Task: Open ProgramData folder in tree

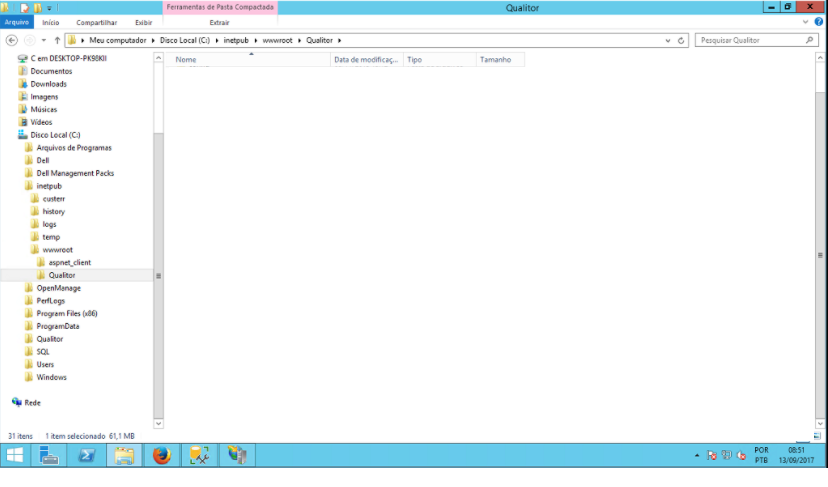Action: point(58,326)
